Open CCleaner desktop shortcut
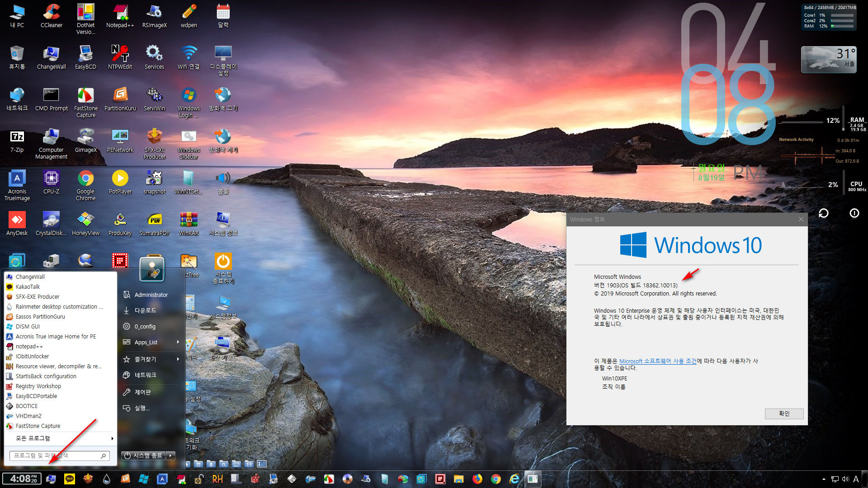Viewport: 868px width, 488px height. [51, 16]
